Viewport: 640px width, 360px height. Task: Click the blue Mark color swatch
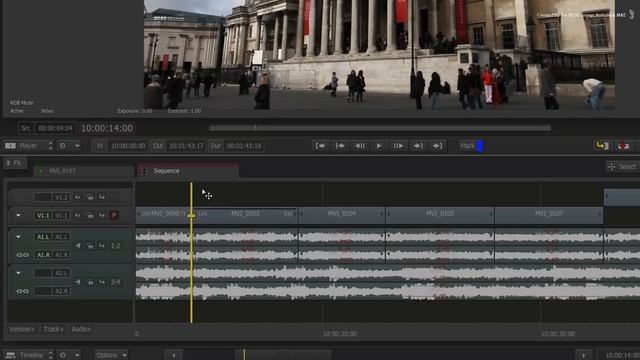tap(480, 146)
